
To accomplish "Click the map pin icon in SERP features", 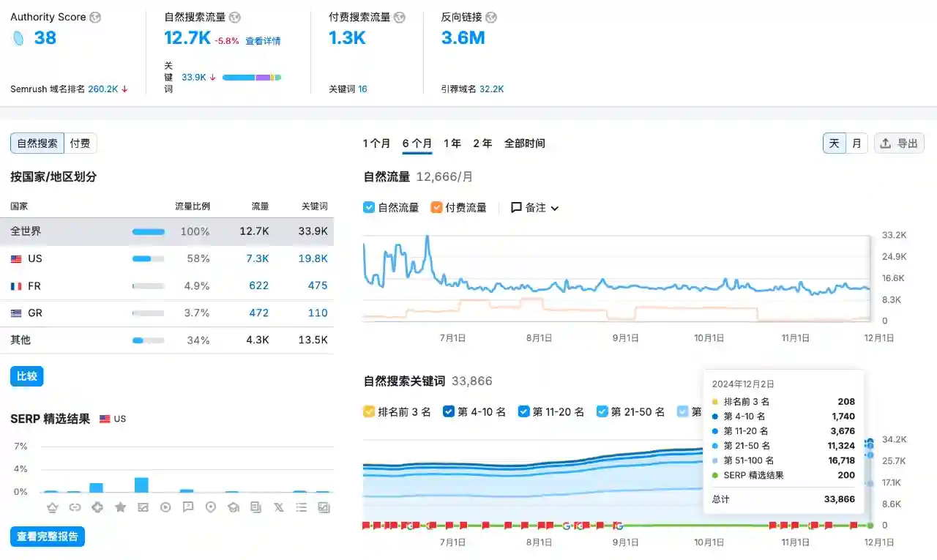I will 211,507.
